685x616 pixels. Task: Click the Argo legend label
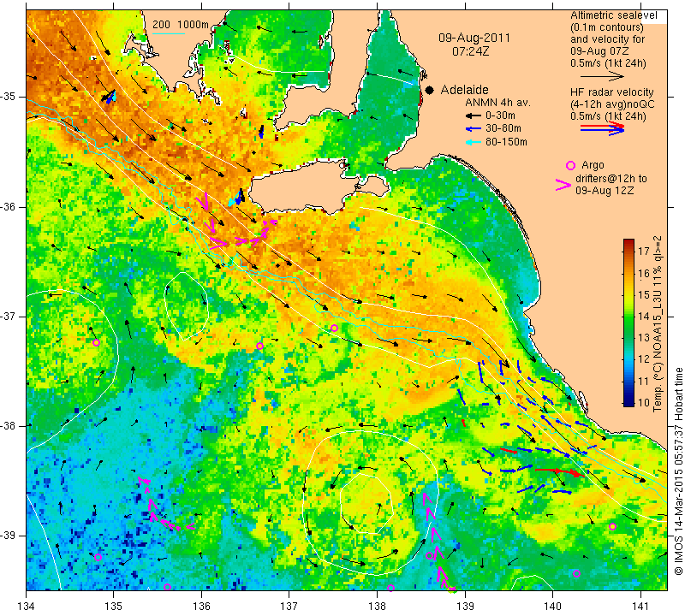pyautogui.click(x=593, y=165)
